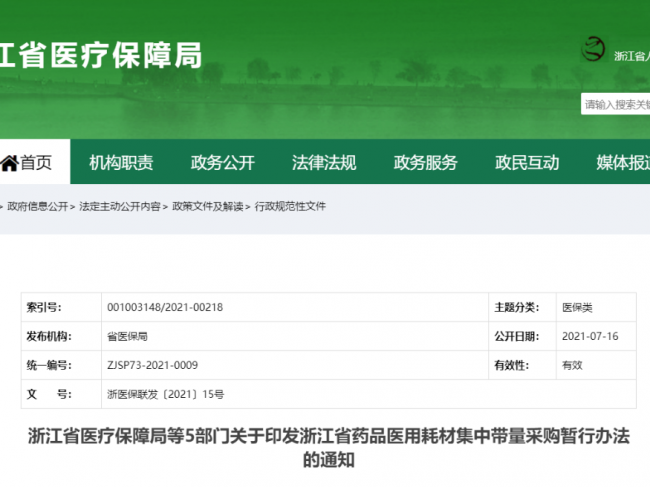Click the 浙江省人民政府 link beside logo
Viewport: 650px width, 487px height.
click(632, 56)
